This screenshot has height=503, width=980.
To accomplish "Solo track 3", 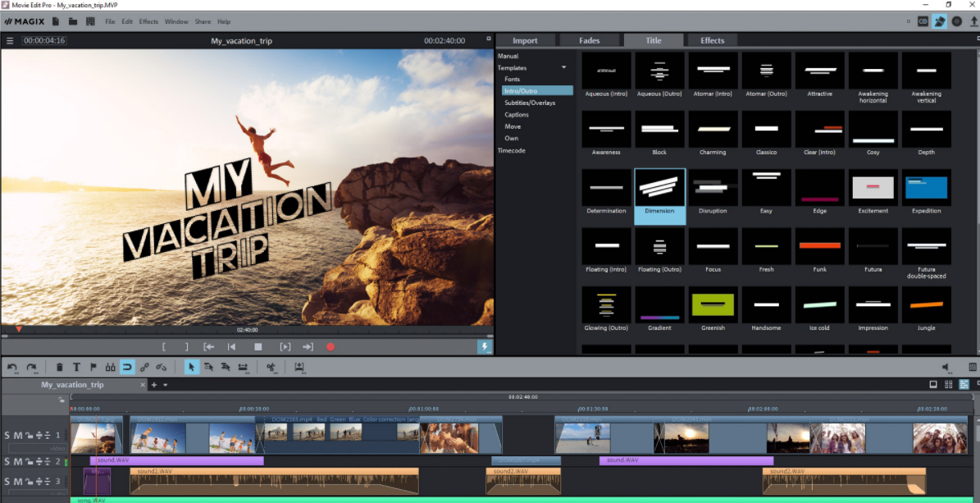I will (x=7, y=481).
